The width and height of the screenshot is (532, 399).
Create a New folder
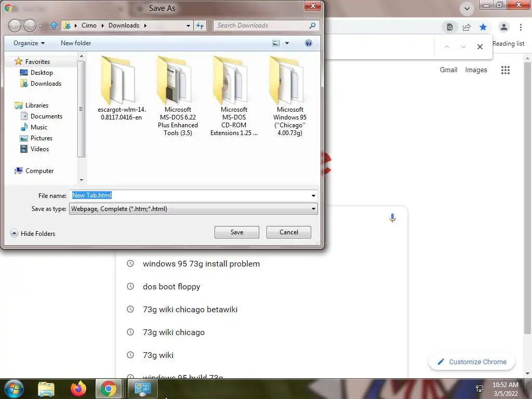(x=76, y=43)
